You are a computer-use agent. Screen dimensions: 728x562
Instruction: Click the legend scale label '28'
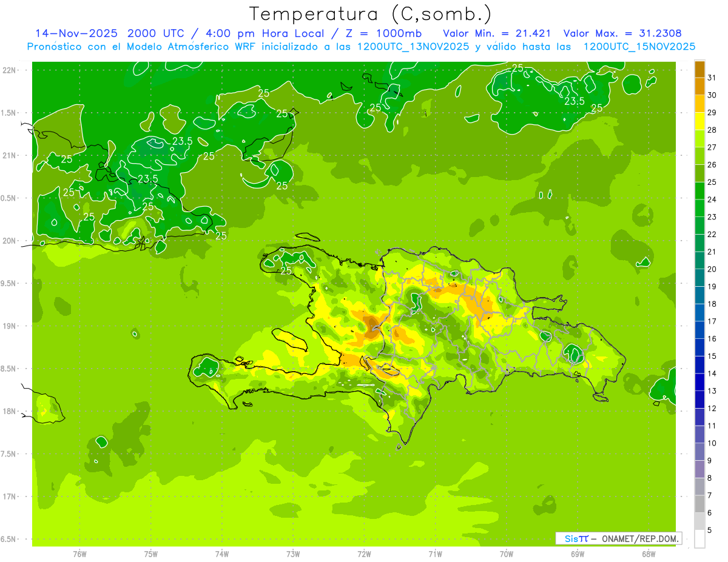(x=712, y=130)
